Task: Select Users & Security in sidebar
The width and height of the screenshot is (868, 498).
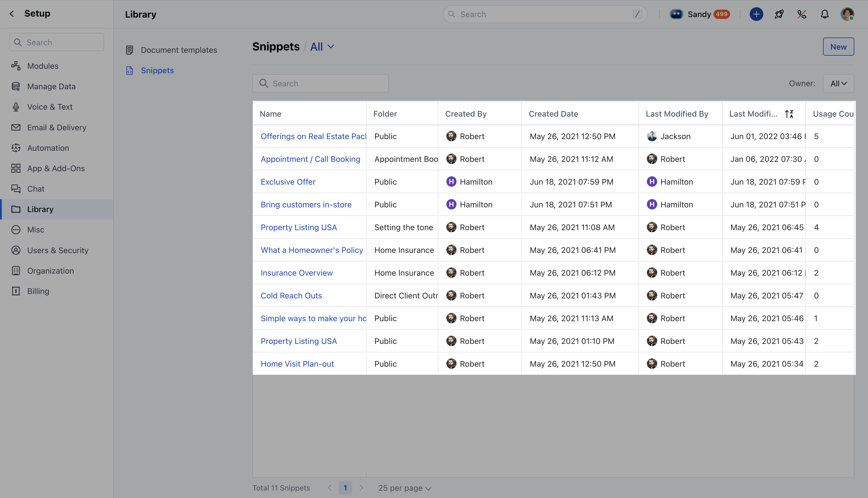Action: point(57,250)
